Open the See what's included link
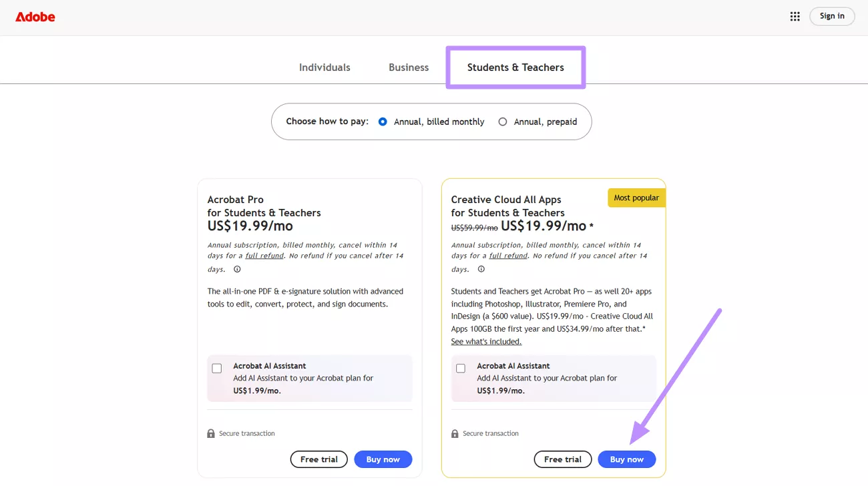 (485, 341)
